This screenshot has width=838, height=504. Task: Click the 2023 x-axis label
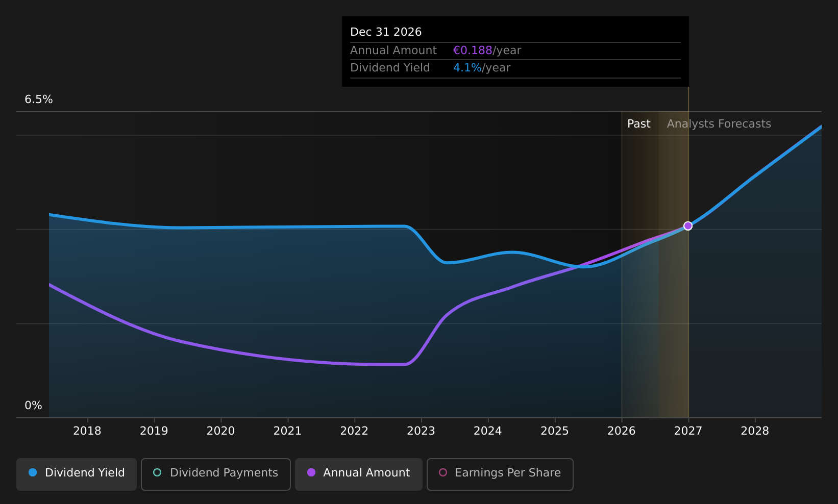(421, 431)
